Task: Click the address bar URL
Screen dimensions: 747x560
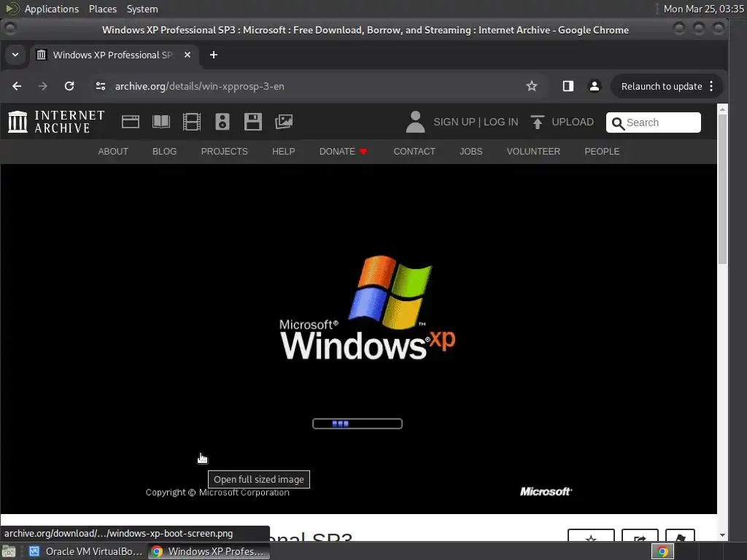Action: 200,86
